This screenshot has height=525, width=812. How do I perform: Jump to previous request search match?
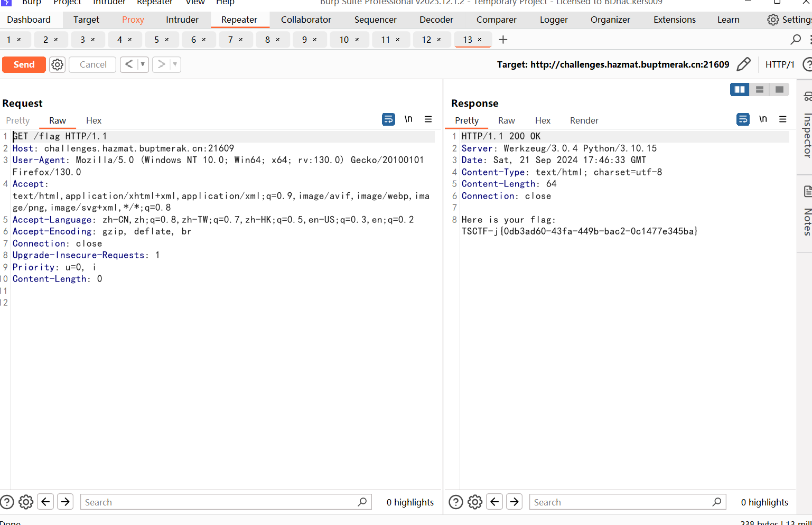point(46,502)
